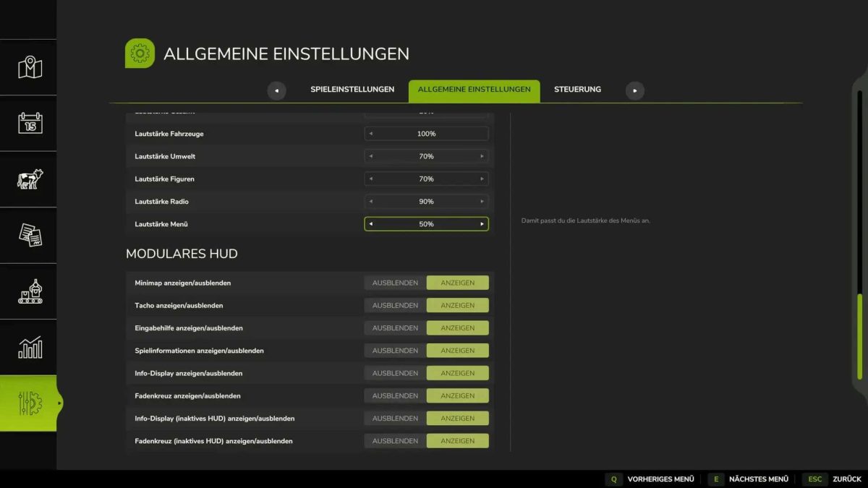The image size is (868, 488).
Task: Click the left arrow before Spieleinstellungen tab
Action: (276, 90)
